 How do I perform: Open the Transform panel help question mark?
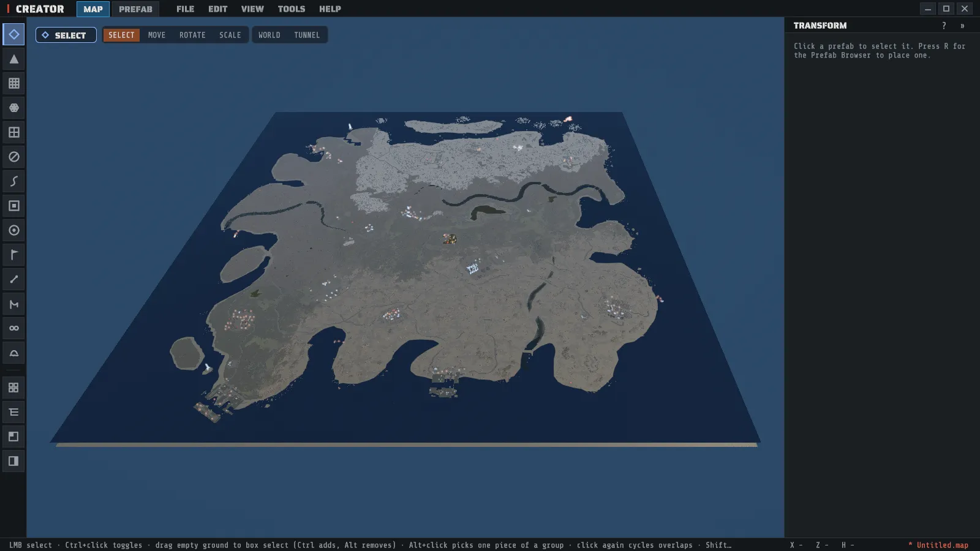point(944,26)
